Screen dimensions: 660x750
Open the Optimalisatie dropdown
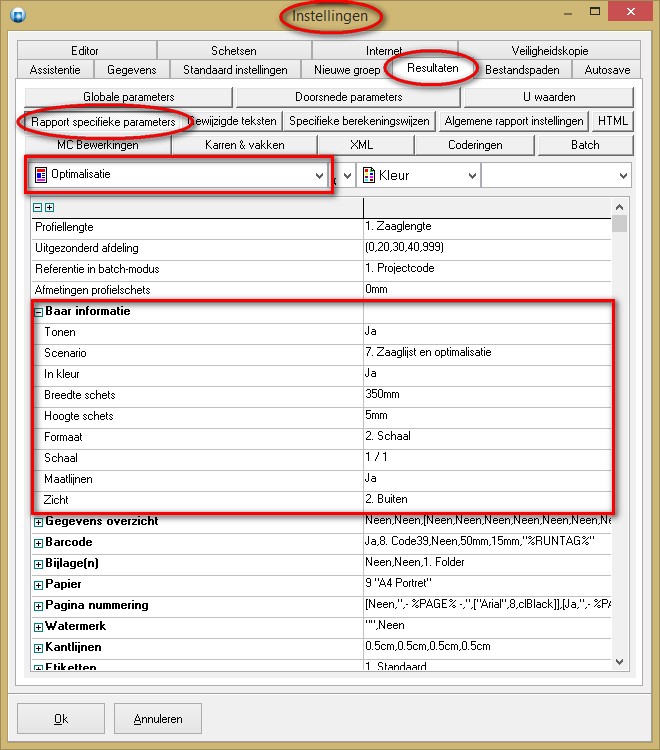click(x=319, y=176)
